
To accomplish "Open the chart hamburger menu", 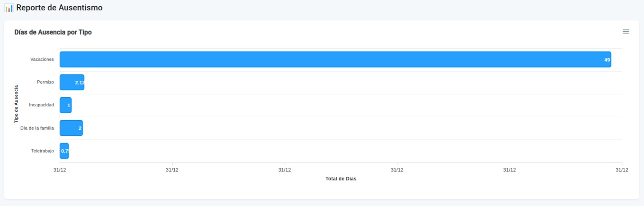I will coord(625,32).
